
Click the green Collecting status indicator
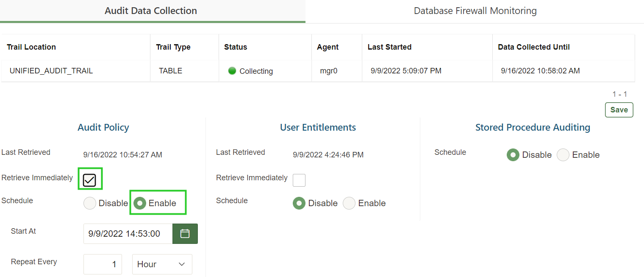(232, 71)
